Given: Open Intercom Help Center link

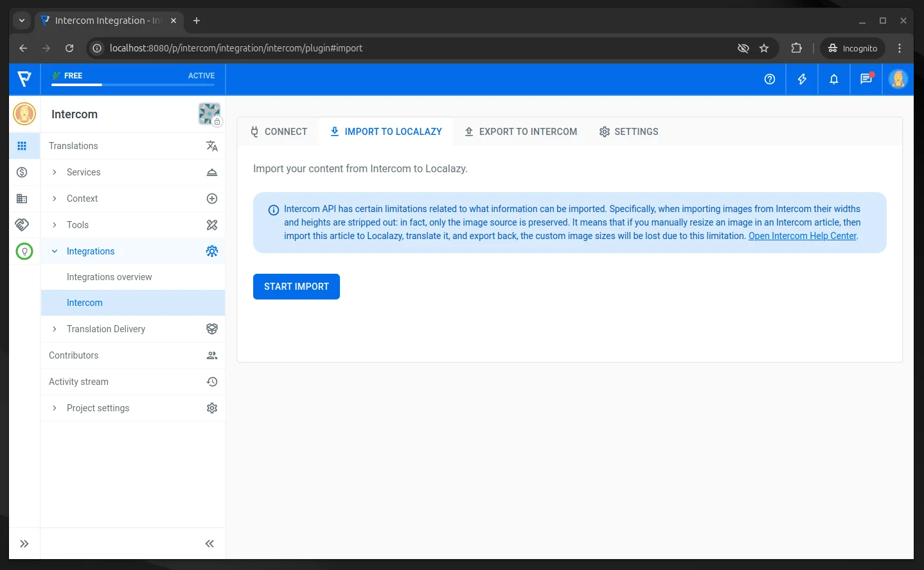Looking at the screenshot, I should (802, 236).
